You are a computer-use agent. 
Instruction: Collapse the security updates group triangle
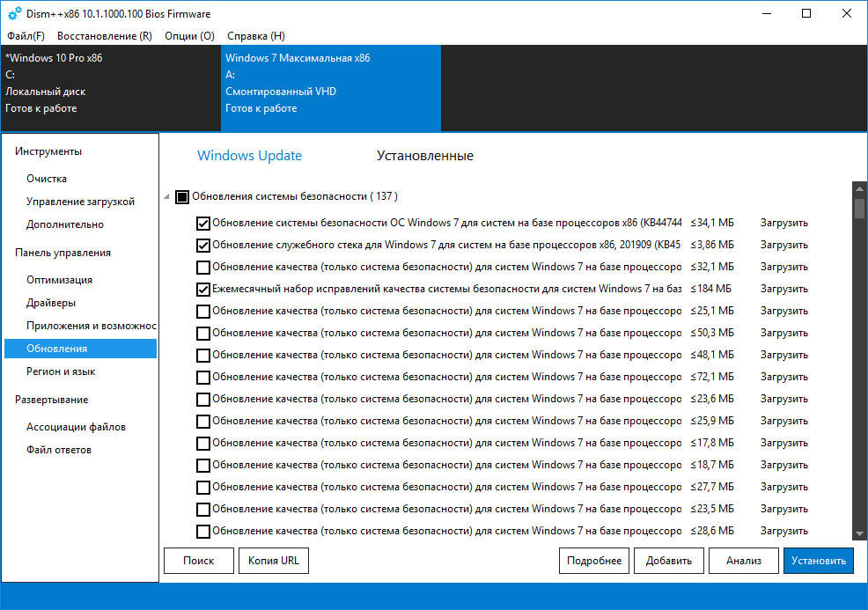click(167, 197)
